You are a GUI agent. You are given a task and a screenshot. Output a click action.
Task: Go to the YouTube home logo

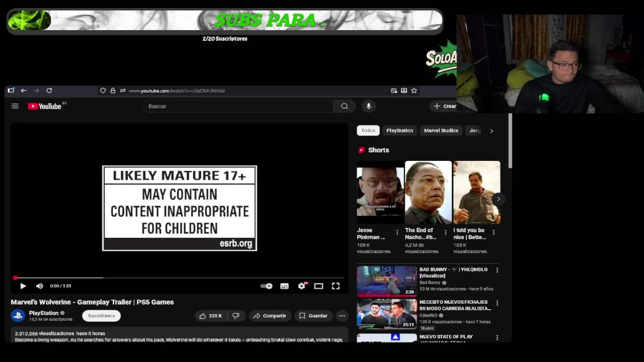[x=45, y=106]
